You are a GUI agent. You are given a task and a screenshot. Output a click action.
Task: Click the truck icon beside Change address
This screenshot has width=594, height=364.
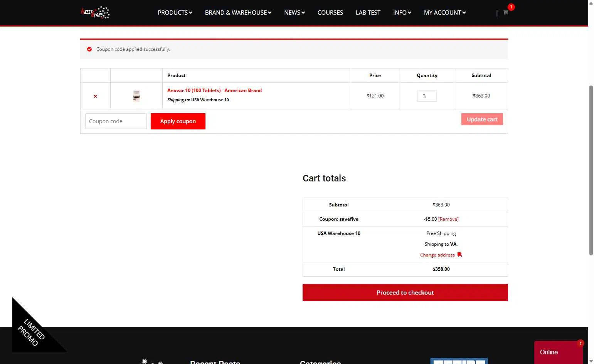click(x=460, y=255)
